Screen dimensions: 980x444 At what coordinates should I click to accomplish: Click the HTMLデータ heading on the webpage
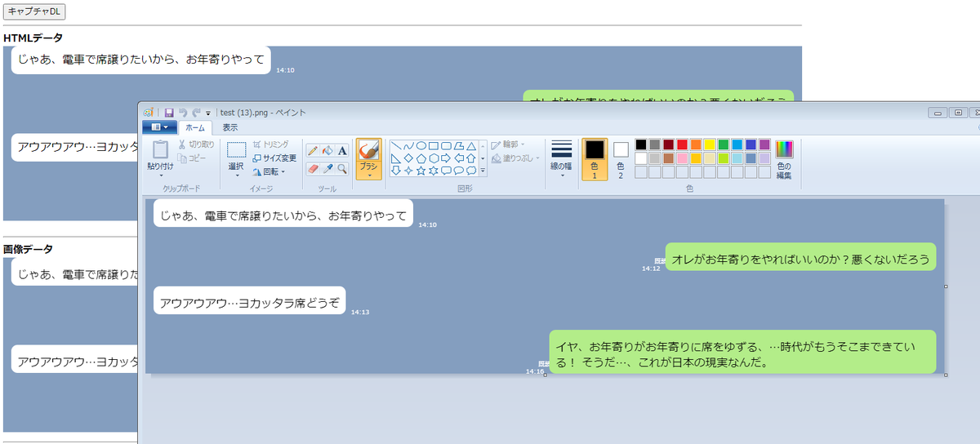pos(33,38)
